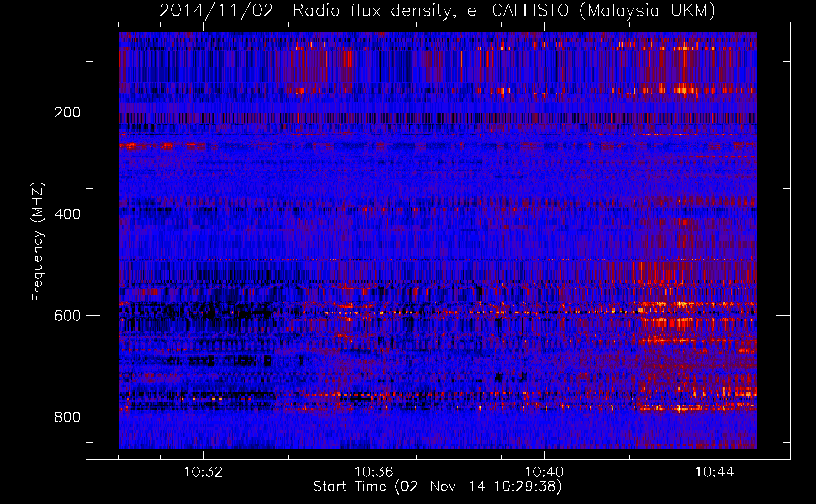Click the 10:40 time tick label
This screenshot has height=504, width=816.
click(544, 472)
